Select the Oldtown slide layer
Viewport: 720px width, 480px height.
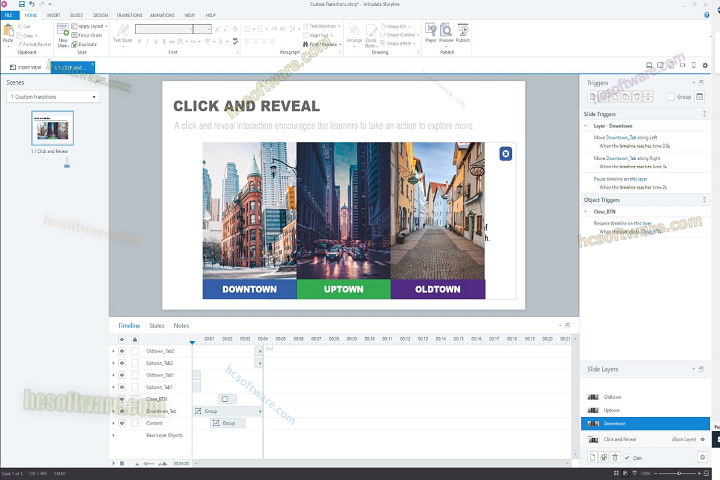645,397
